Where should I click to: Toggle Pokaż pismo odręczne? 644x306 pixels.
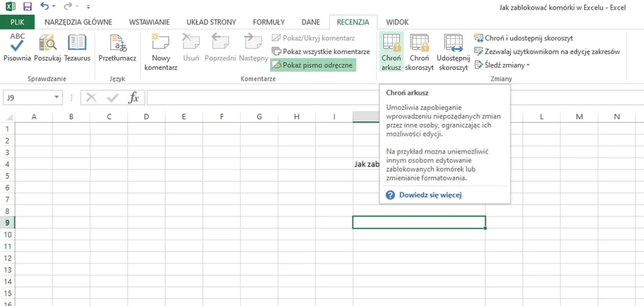coord(313,65)
